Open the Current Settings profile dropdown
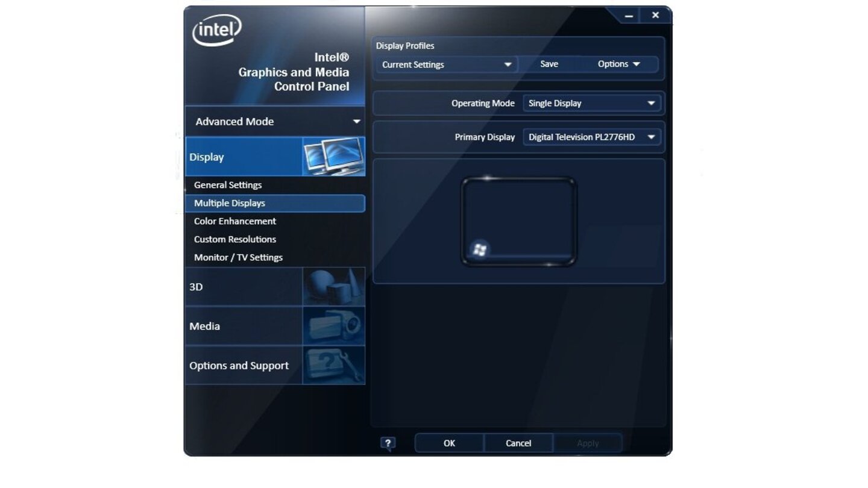Screen dimensions: 868x488 click(x=447, y=64)
